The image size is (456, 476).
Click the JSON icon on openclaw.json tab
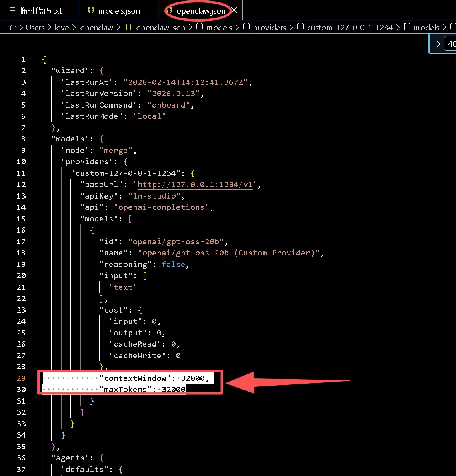170,10
